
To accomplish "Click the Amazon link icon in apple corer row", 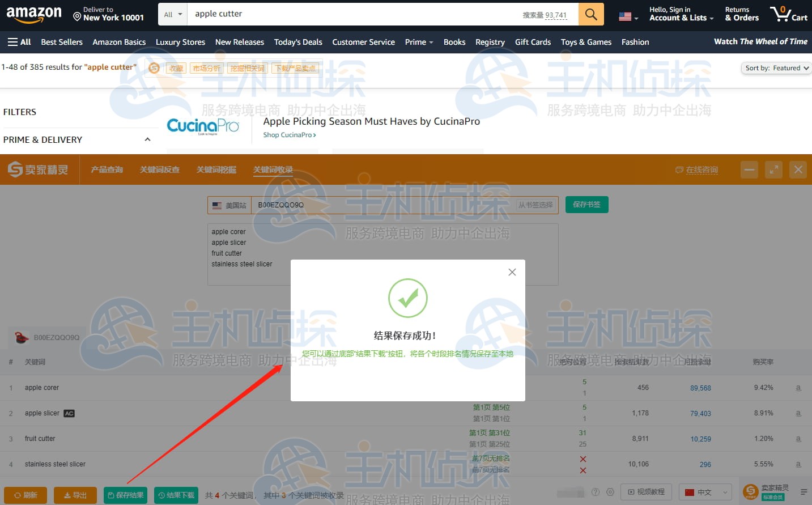I will 798,388.
